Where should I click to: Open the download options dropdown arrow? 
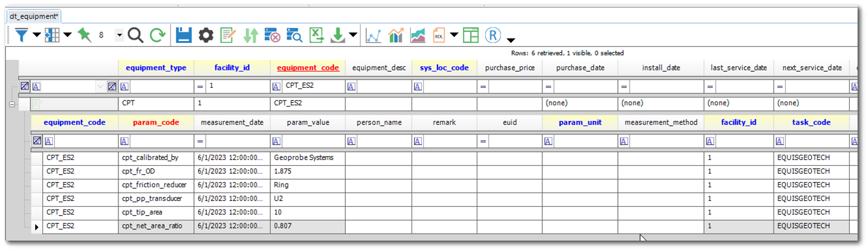click(353, 35)
